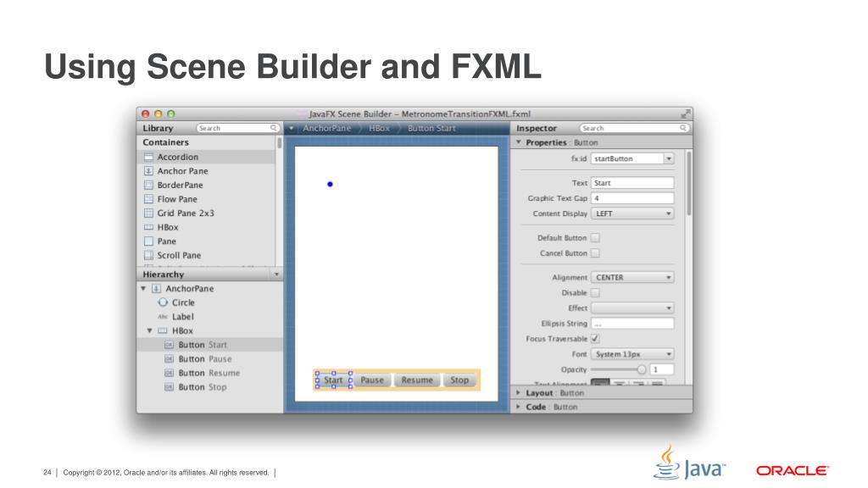Viewport: 868px width, 488px height.
Task: Uncheck the Focus Traversable checkbox
Action: tap(595, 339)
